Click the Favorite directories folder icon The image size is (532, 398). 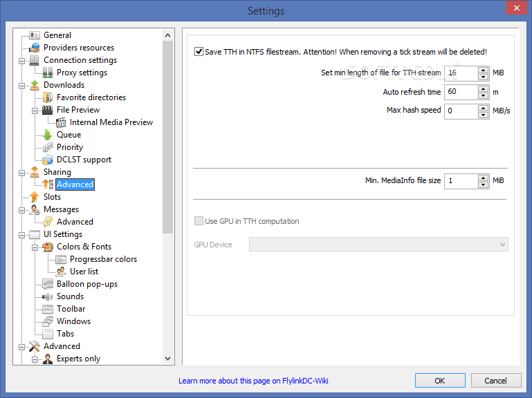(x=48, y=97)
